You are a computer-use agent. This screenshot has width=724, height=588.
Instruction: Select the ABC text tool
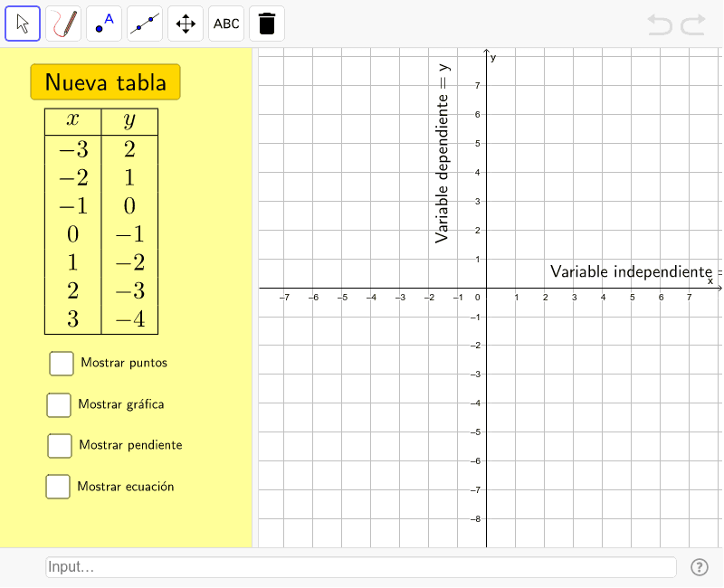pos(226,24)
